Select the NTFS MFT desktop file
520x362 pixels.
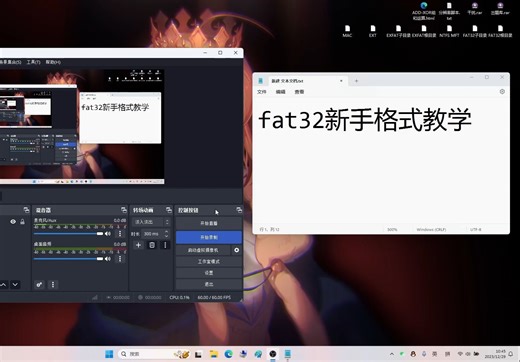[x=449, y=31]
